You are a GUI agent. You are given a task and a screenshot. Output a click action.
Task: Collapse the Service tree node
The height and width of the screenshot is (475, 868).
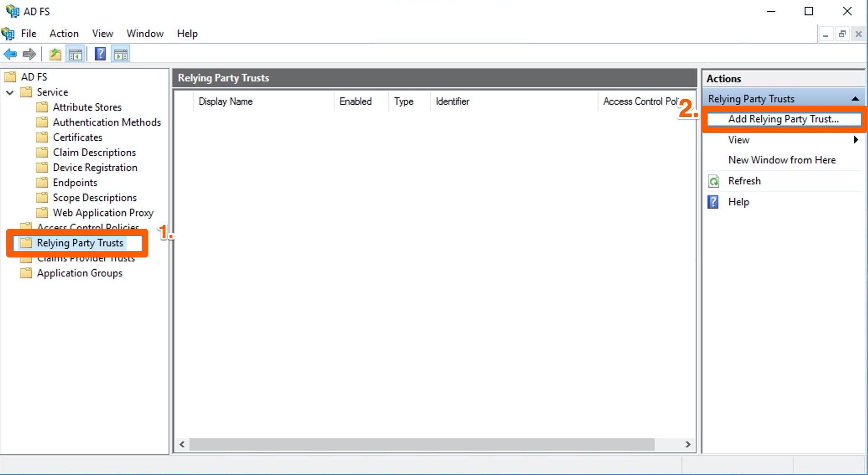(10, 92)
